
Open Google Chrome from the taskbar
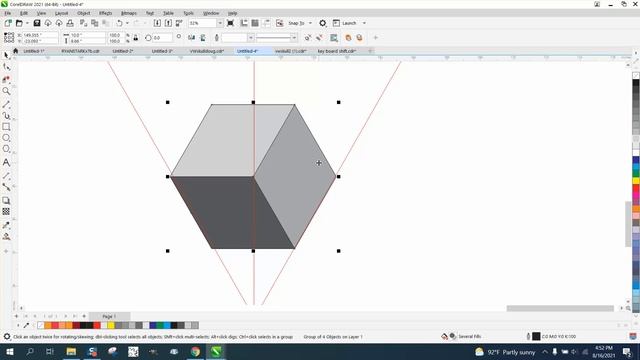pyautogui.click(x=195, y=351)
